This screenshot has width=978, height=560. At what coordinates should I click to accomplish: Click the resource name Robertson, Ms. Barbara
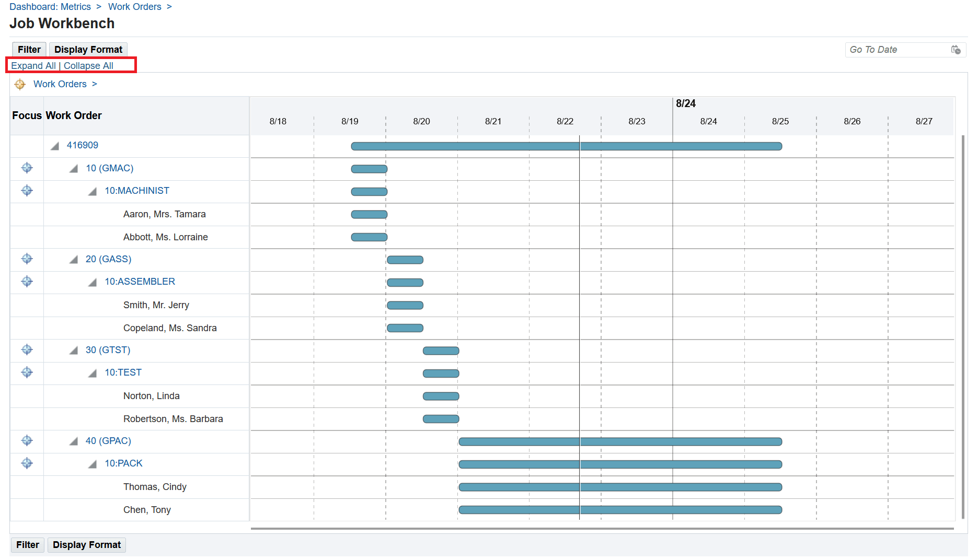pos(173,419)
